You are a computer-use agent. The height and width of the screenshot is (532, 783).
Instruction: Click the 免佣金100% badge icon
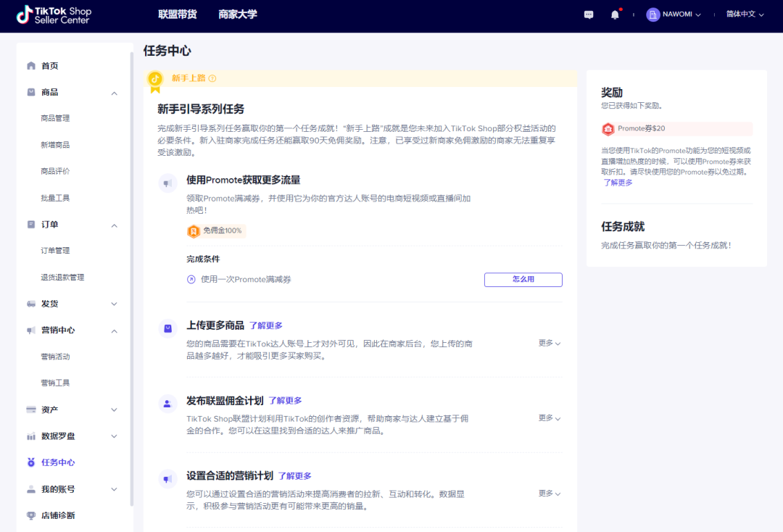(x=194, y=231)
